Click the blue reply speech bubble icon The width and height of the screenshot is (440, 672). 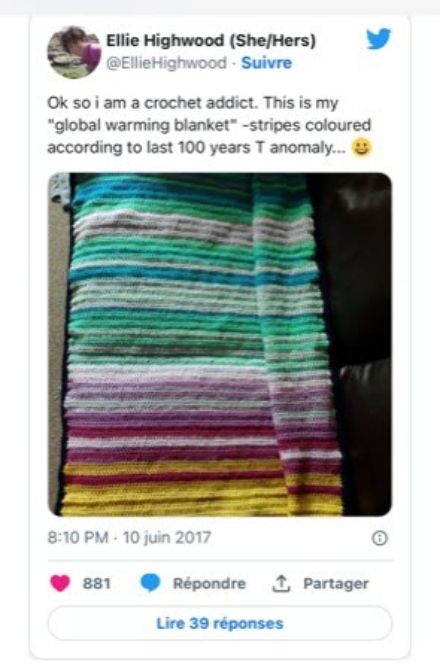pos(150,583)
